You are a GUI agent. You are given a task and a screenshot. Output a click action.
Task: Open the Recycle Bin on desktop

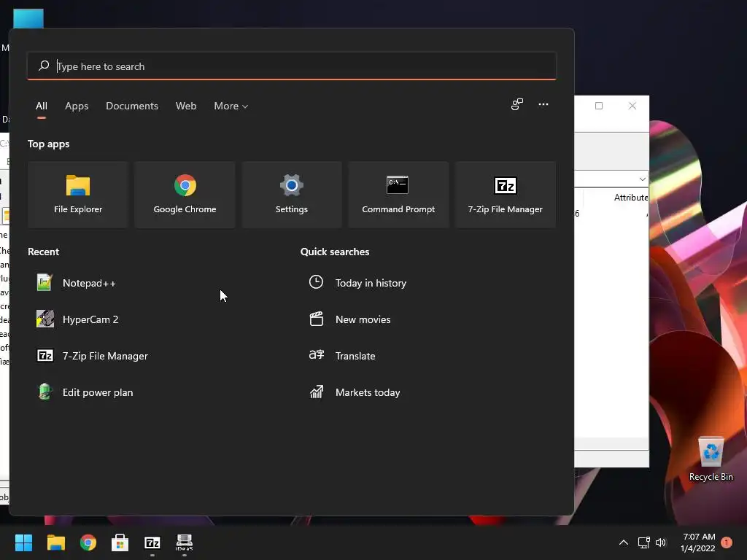tap(711, 459)
